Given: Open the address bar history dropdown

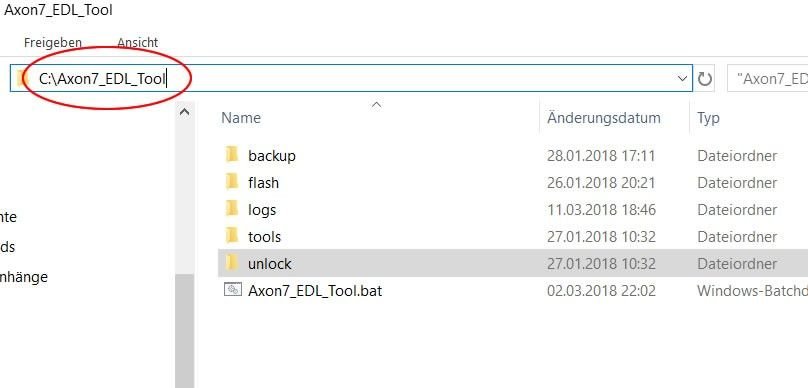Looking at the screenshot, I should click(x=683, y=79).
